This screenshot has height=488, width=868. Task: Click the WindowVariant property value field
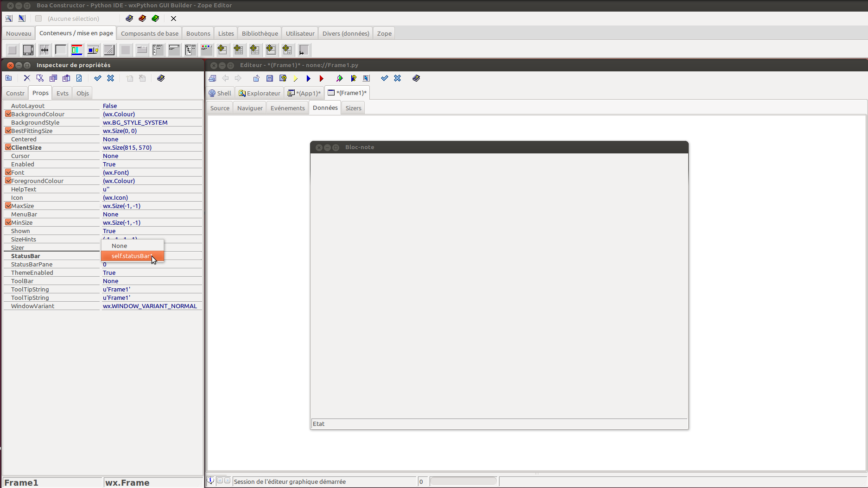[150, 306]
